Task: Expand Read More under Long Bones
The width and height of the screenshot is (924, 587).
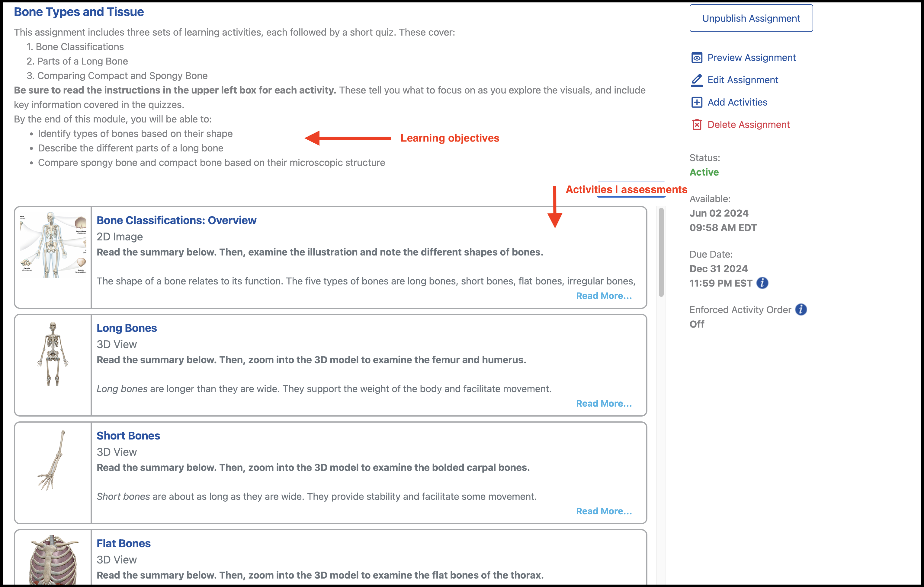Action: point(604,403)
